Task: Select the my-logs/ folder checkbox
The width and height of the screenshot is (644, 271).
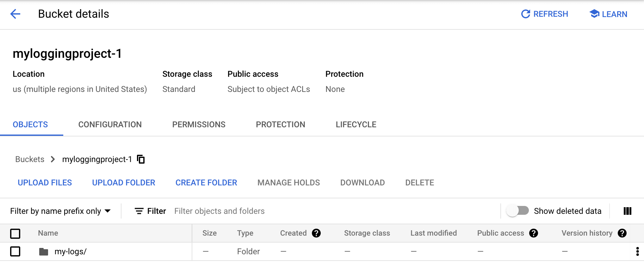Action: tap(15, 251)
